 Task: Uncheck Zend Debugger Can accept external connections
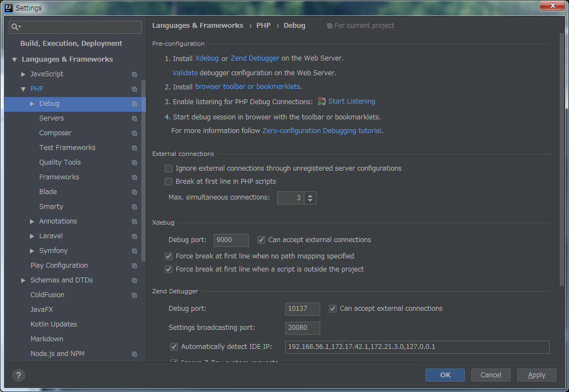(332, 309)
